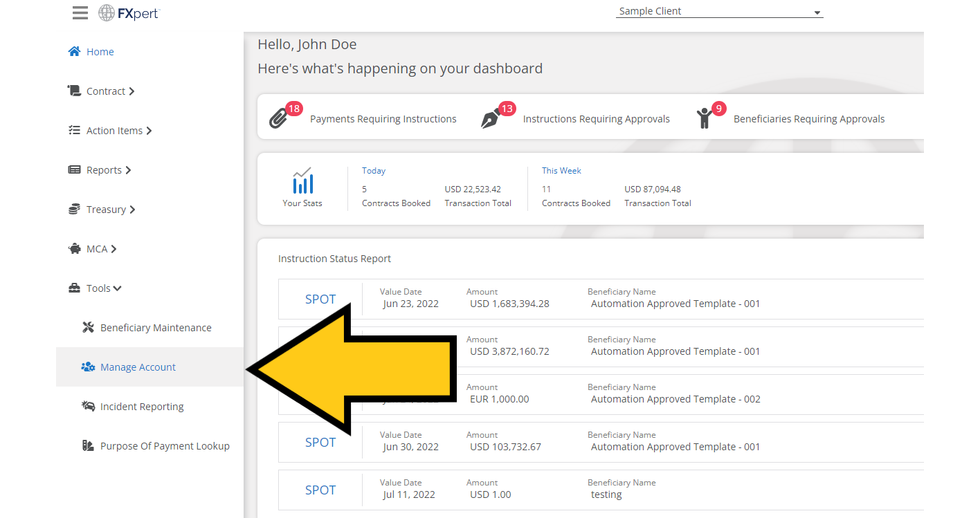Expand the Treasury menu chevron
Image resolution: width=980 pixels, height=518 pixels.
pos(132,210)
